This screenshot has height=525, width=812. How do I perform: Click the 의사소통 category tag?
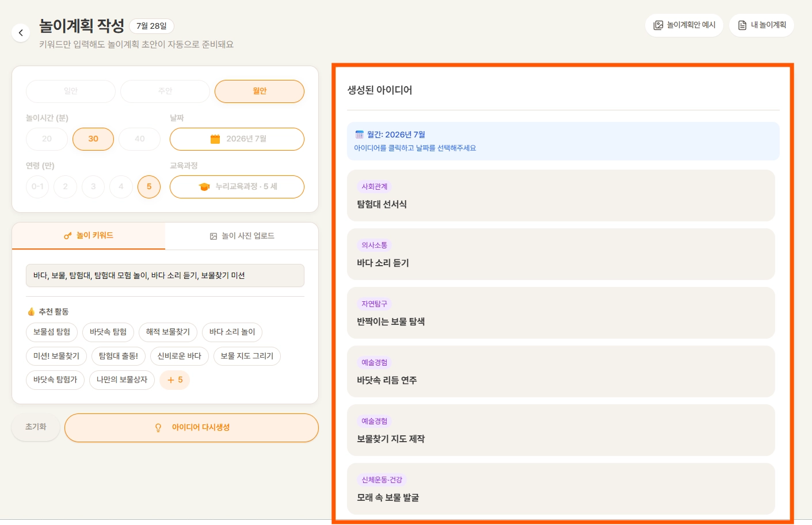(x=375, y=246)
